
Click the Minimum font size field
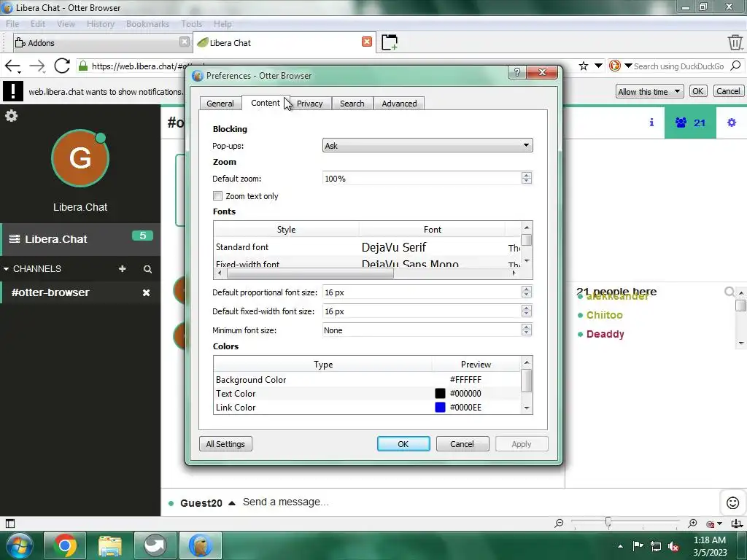point(422,330)
